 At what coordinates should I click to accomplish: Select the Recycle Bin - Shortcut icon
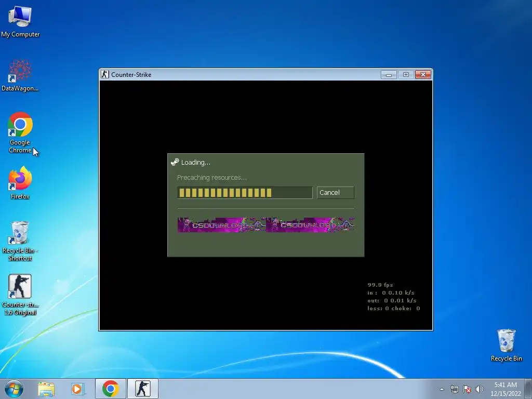pyautogui.click(x=20, y=241)
